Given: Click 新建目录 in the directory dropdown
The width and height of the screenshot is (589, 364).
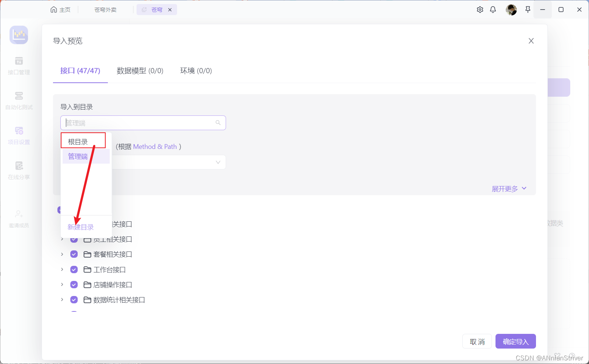Looking at the screenshot, I should 80,226.
